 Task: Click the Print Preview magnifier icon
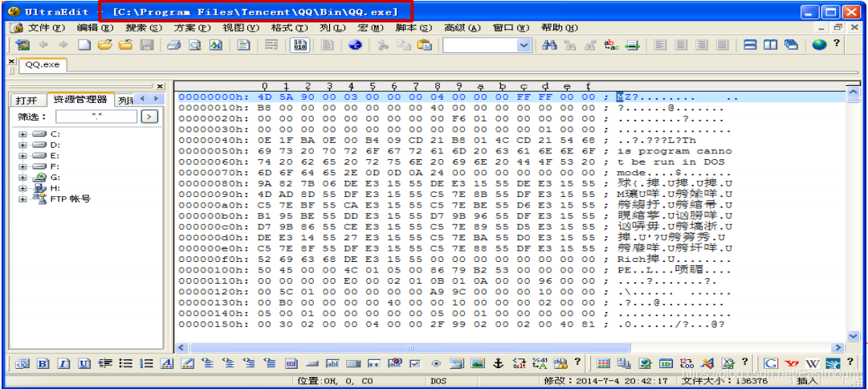[195, 45]
